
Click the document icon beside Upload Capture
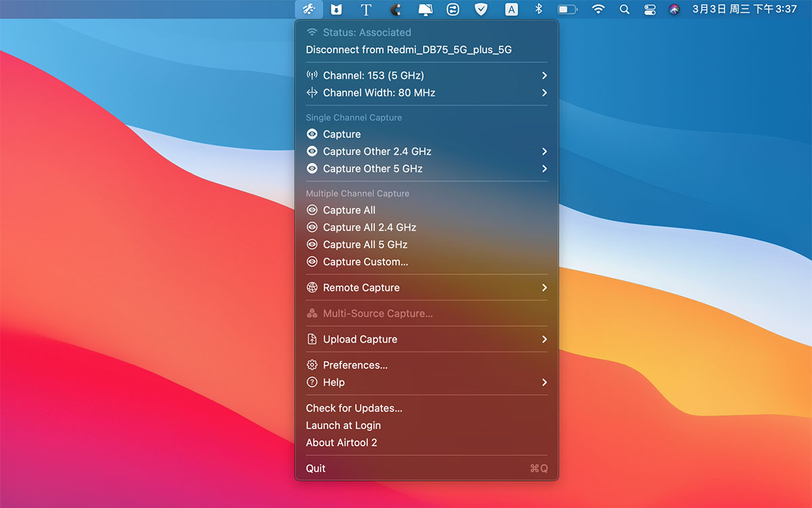(312, 339)
